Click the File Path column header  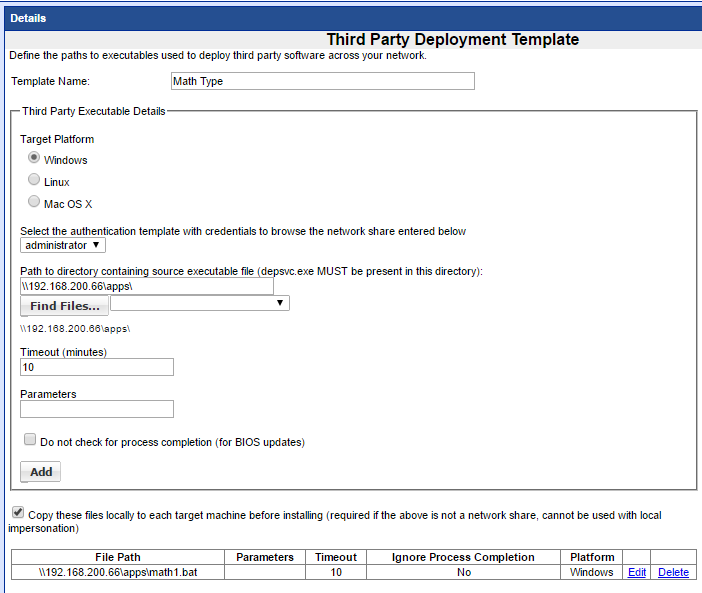[118, 557]
